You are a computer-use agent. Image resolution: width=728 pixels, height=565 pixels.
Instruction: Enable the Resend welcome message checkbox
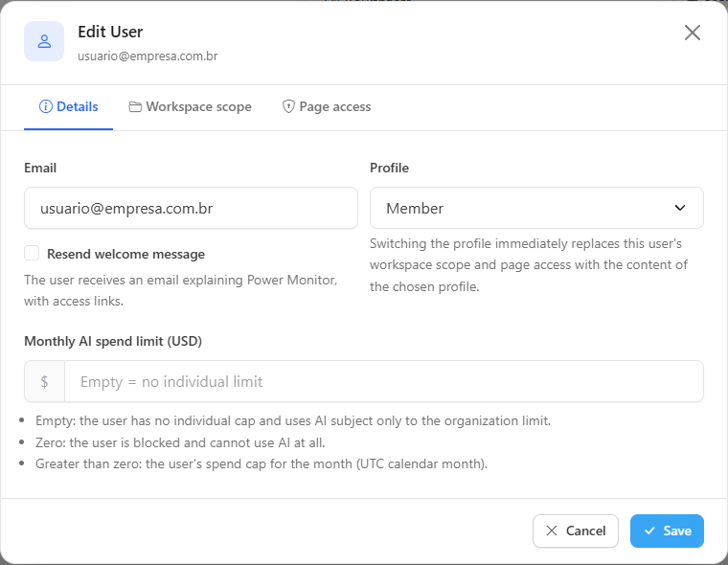click(32, 254)
